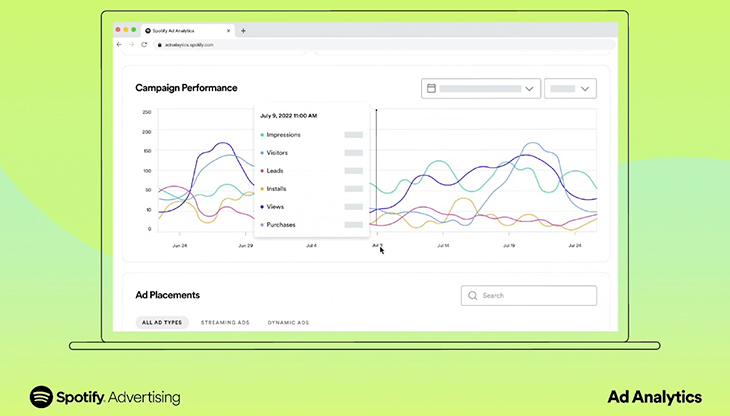Click the Visitors legend dot
This screenshot has height=416, width=730.
point(262,153)
